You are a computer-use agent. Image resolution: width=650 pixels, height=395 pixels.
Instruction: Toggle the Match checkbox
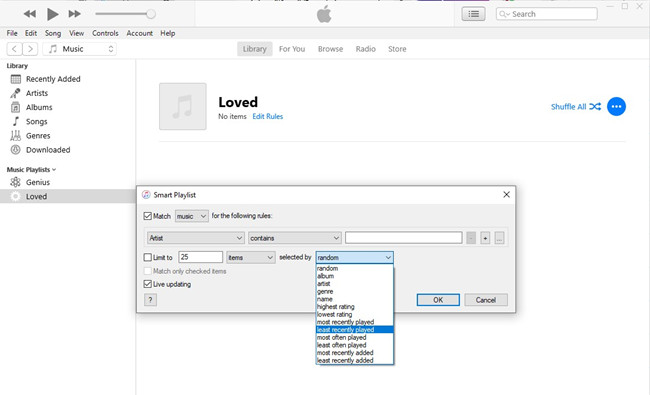[148, 216]
